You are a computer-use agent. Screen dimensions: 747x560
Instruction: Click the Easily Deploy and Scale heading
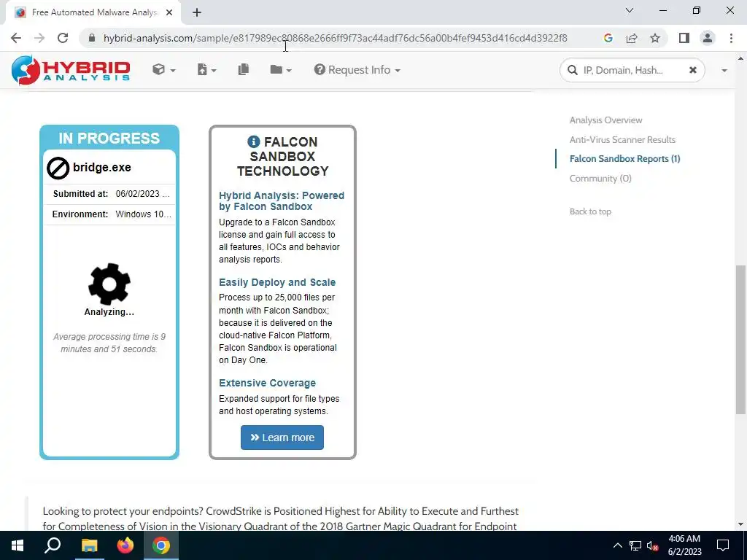(x=277, y=282)
